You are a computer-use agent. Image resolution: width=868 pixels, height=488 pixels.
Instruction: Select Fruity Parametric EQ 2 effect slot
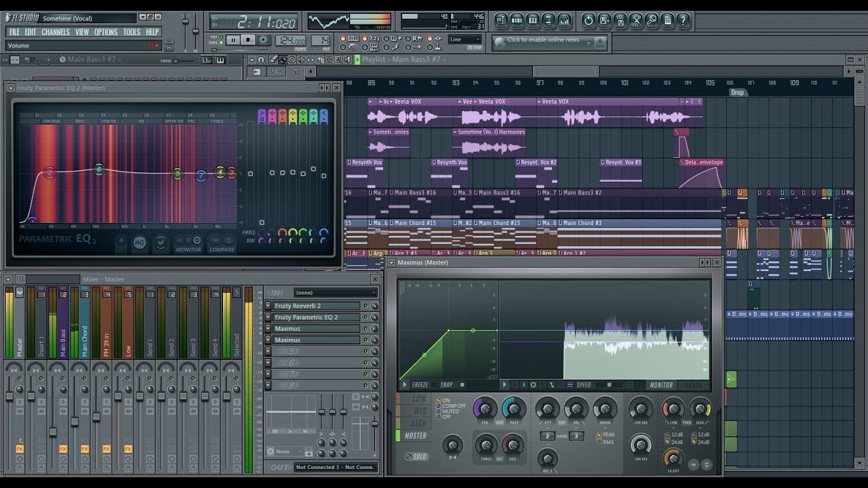[316, 317]
